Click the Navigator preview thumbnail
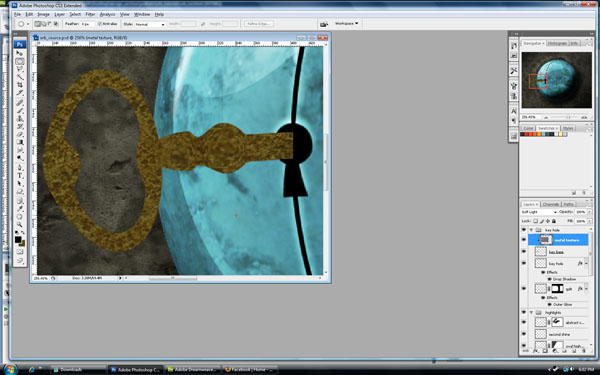The width and height of the screenshot is (600, 375). pos(557,80)
